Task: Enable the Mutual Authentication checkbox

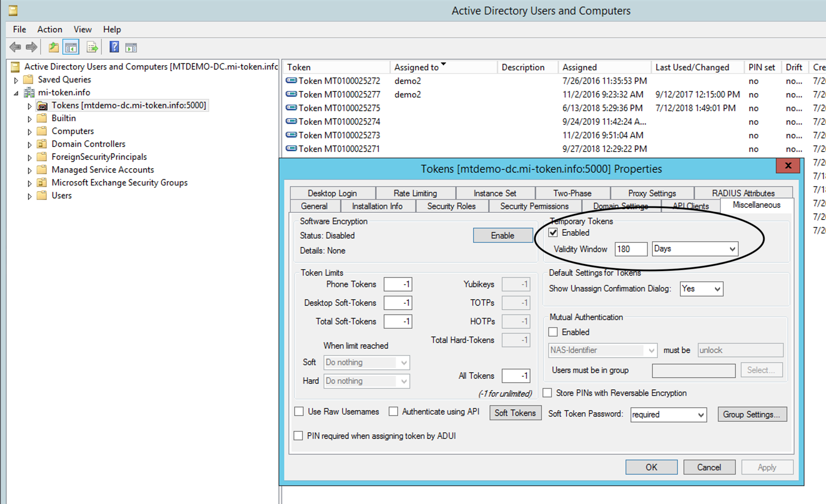Action: (553, 332)
